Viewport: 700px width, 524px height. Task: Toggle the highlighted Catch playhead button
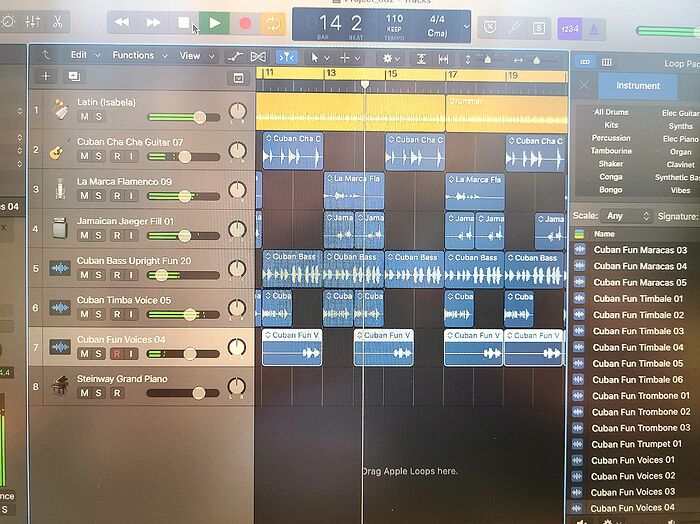tap(287, 58)
